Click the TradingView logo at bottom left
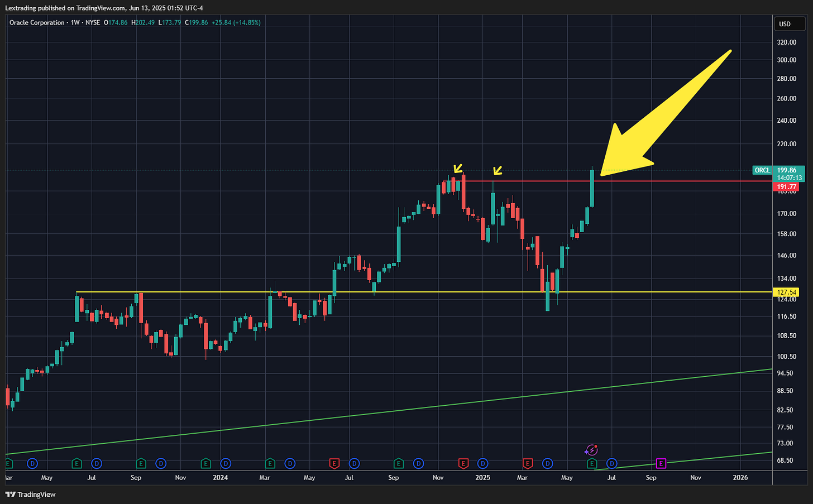Image resolution: width=813 pixels, height=504 pixels. point(31,495)
